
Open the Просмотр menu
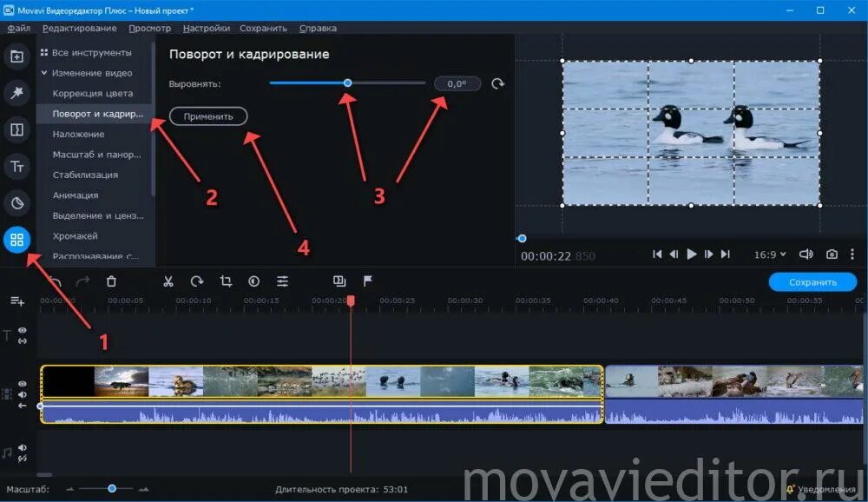click(x=149, y=29)
